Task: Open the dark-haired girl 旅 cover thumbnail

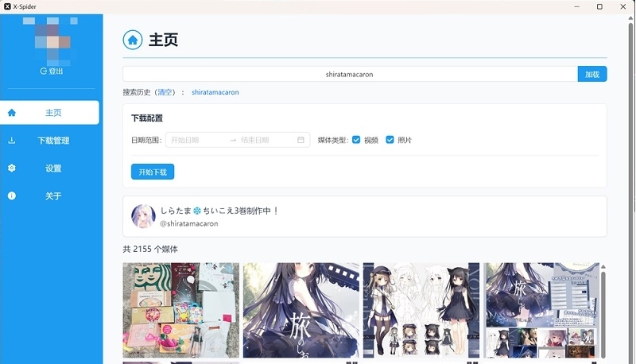Action: click(301, 310)
